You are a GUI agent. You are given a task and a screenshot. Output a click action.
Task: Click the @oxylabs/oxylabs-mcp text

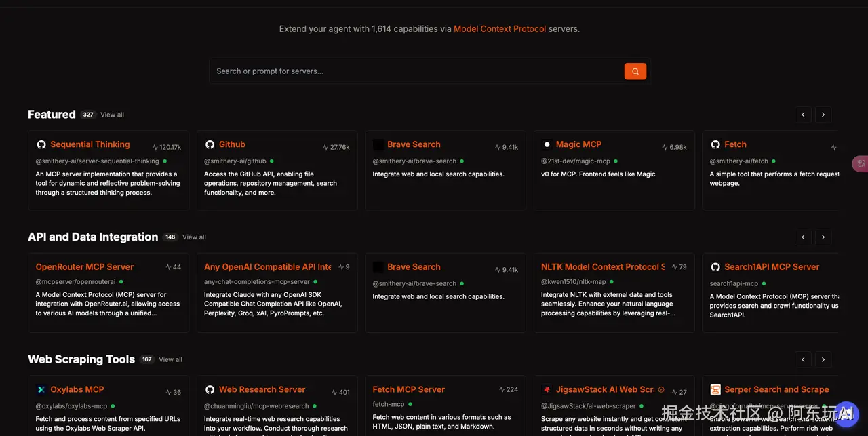[x=72, y=406]
